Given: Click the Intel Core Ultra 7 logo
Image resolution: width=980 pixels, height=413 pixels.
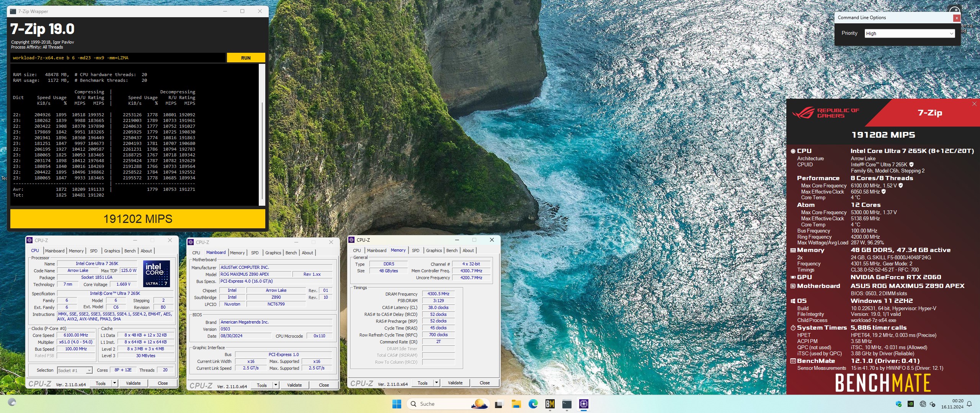Looking at the screenshot, I should (x=157, y=273).
